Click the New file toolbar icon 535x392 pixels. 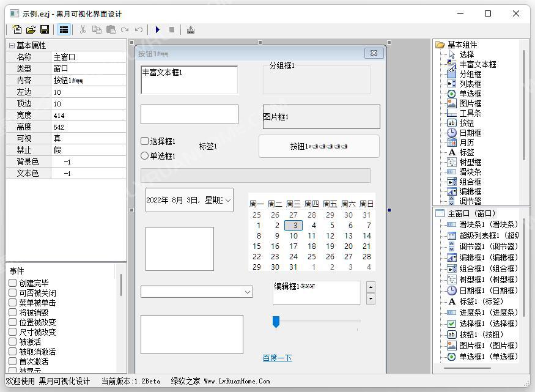17,29
